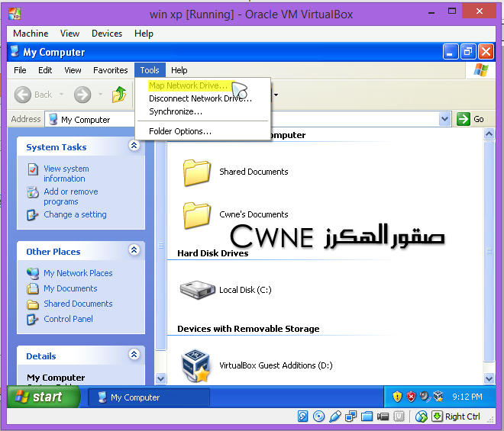Open Cwne's Documents folder icon

point(196,215)
